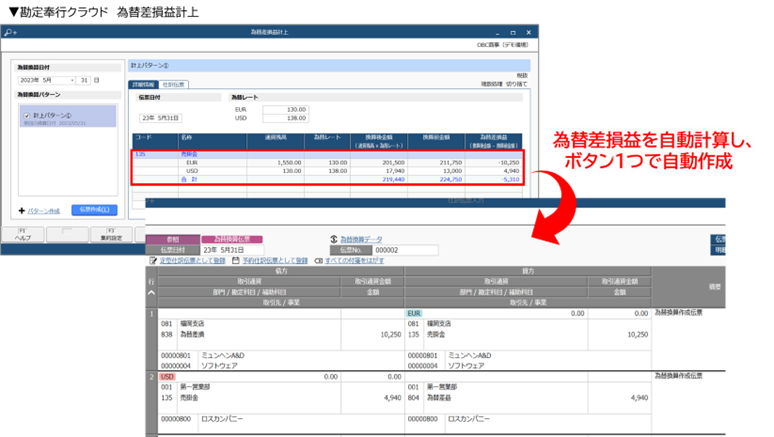The image size is (774, 437).
Task: Click the 名称 column header
Action: [213, 141]
